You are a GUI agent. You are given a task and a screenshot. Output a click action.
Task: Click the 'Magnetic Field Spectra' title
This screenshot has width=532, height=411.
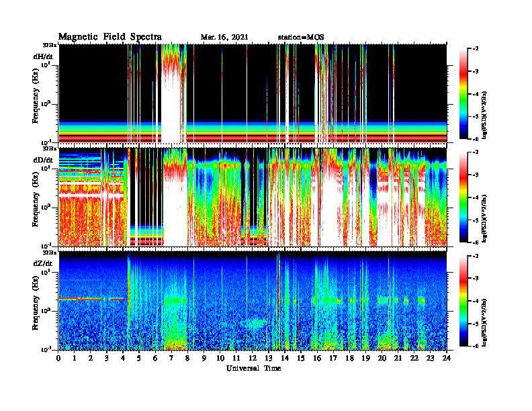click(110, 37)
